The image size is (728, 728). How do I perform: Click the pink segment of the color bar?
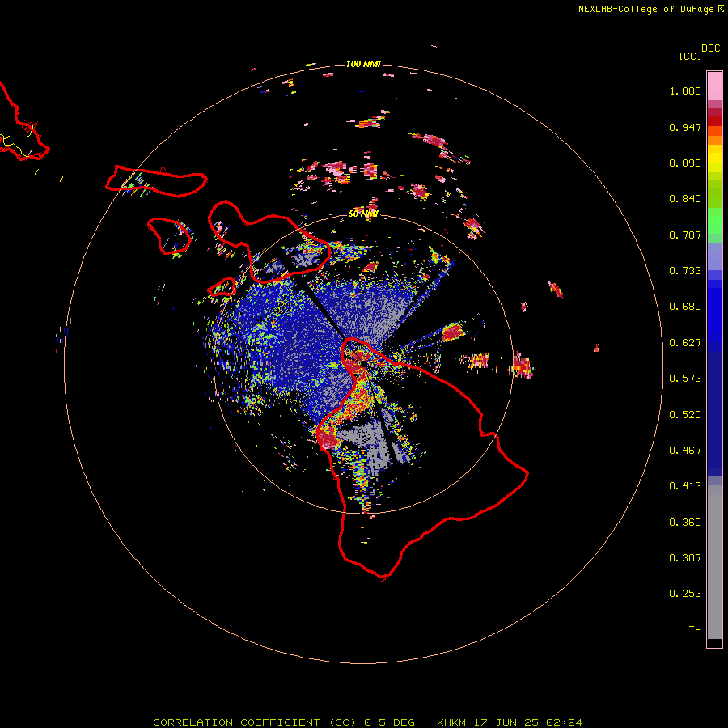[x=714, y=86]
